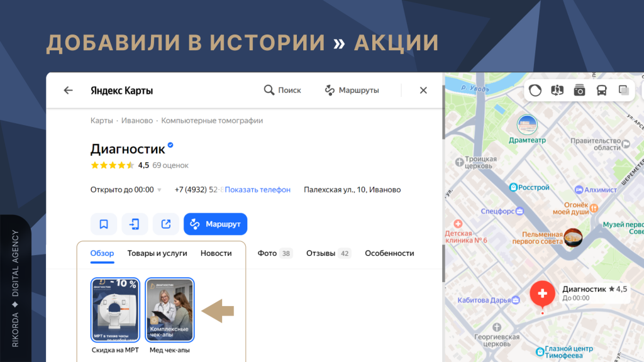Click the share icon button
Image resolution: width=644 pixels, height=362 pixels.
166,224
